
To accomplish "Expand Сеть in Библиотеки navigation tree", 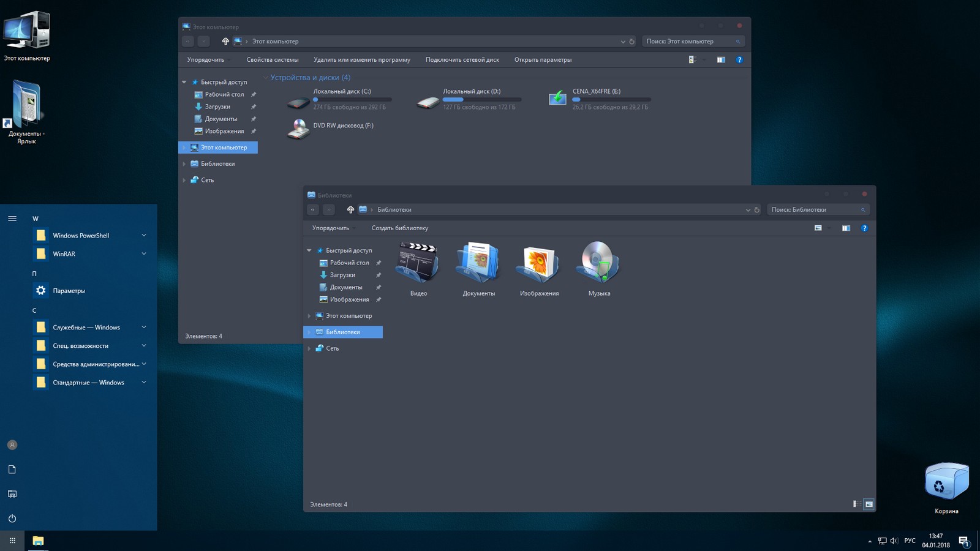I will coord(309,348).
